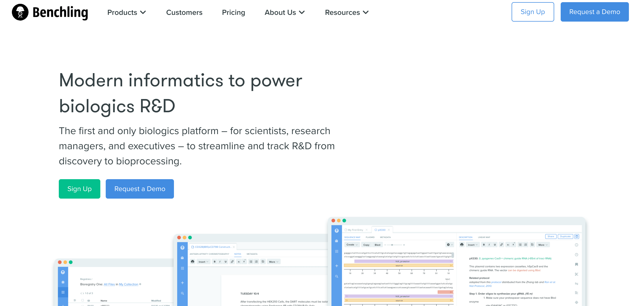644x306 pixels.
Task: Adjust the sequence zoom slider handle
Action: click(x=392, y=245)
